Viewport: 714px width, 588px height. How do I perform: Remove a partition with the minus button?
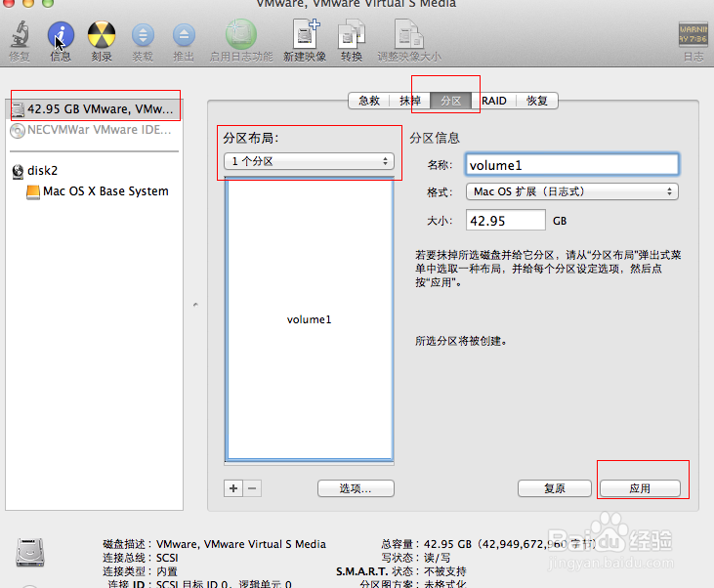(252, 488)
